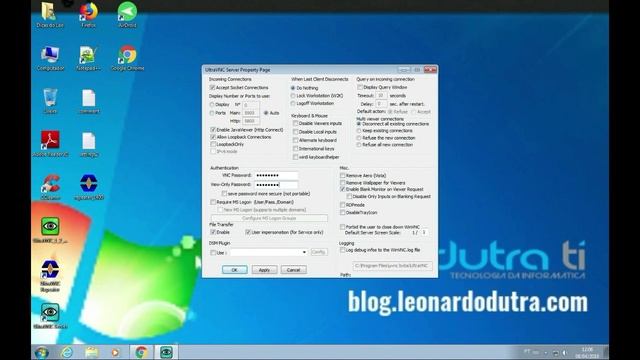
Task: Check the RDPmode option
Action: pyautogui.click(x=343, y=204)
